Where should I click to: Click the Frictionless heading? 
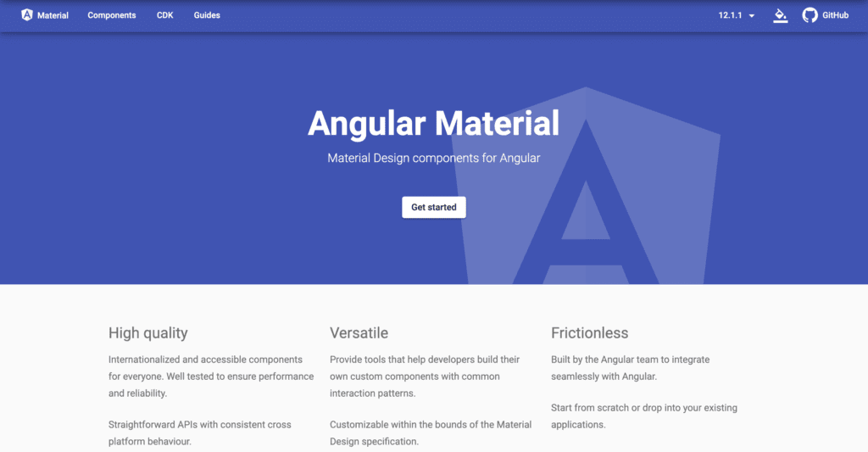(x=590, y=333)
